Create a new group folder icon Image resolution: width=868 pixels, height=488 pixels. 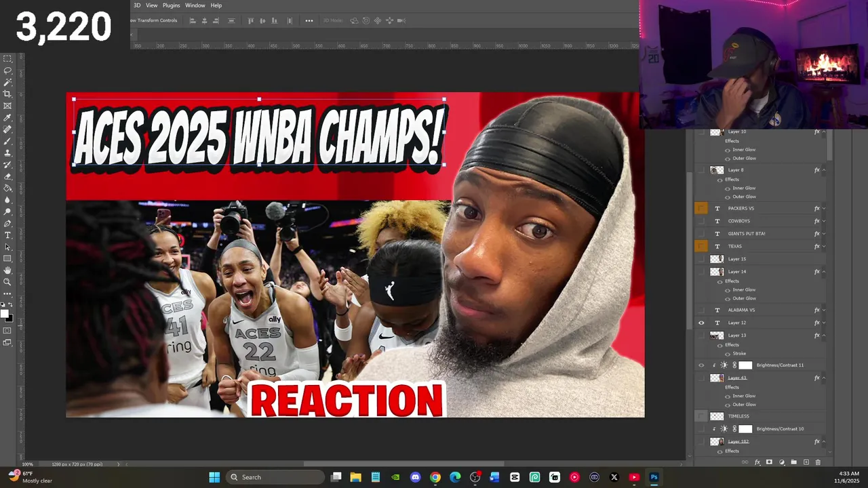tap(793, 462)
